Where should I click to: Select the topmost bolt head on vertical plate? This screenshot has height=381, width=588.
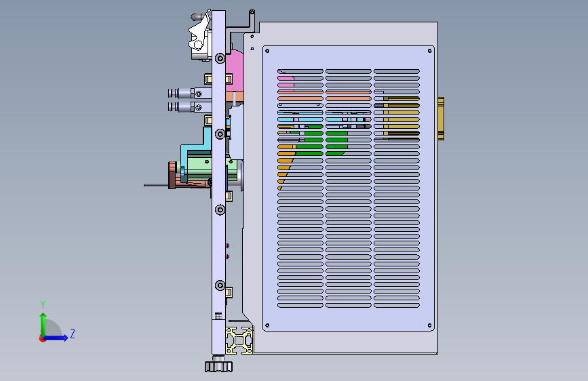click(x=220, y=58)
